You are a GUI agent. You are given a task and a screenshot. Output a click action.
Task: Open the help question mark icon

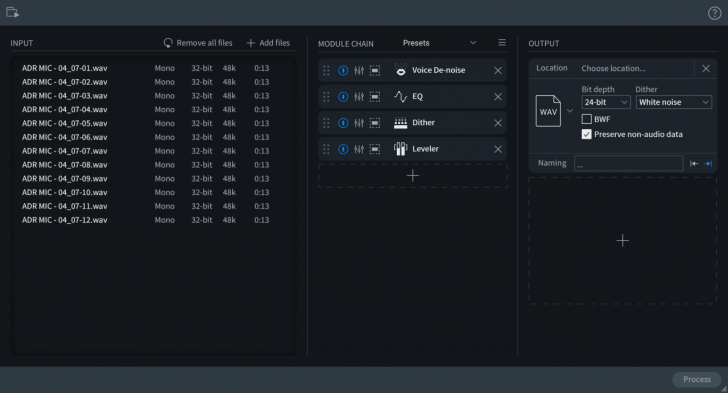click(x=714, y=13)
